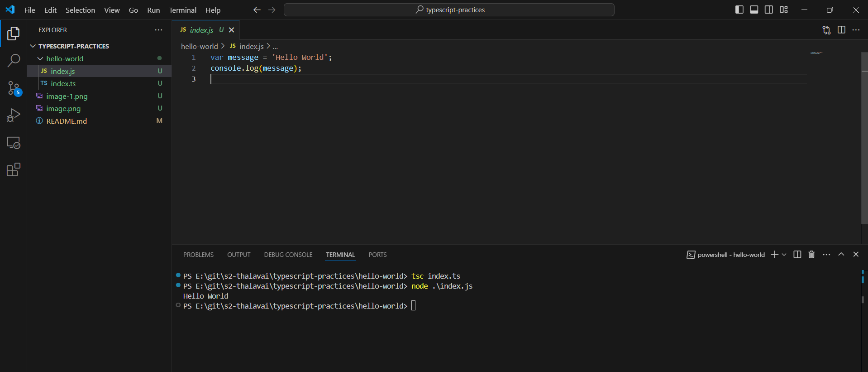This screenshot has height=372, width=868.
Task: Select the TERMINAL panel tab
Action: (x=340, y=255)
